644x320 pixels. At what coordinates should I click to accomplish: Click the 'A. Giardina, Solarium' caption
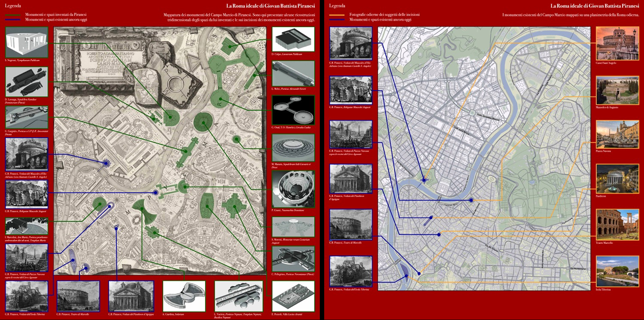(x=173, y=314)
